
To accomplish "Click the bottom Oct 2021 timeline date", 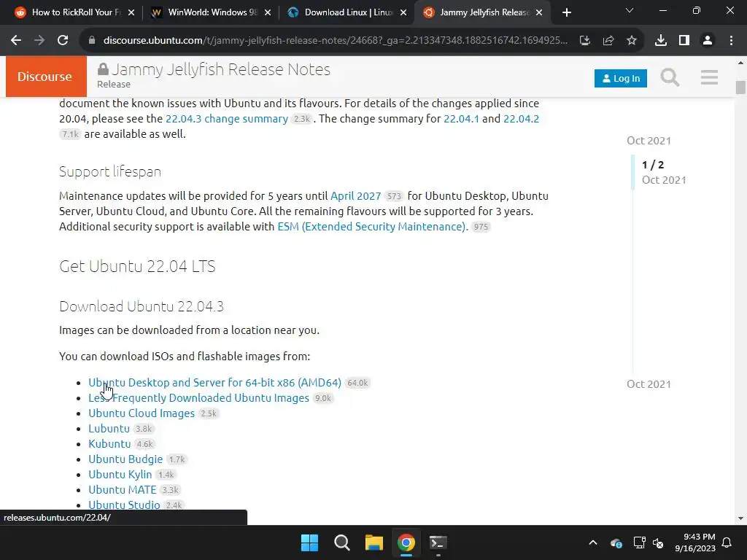I will (649, 384).
